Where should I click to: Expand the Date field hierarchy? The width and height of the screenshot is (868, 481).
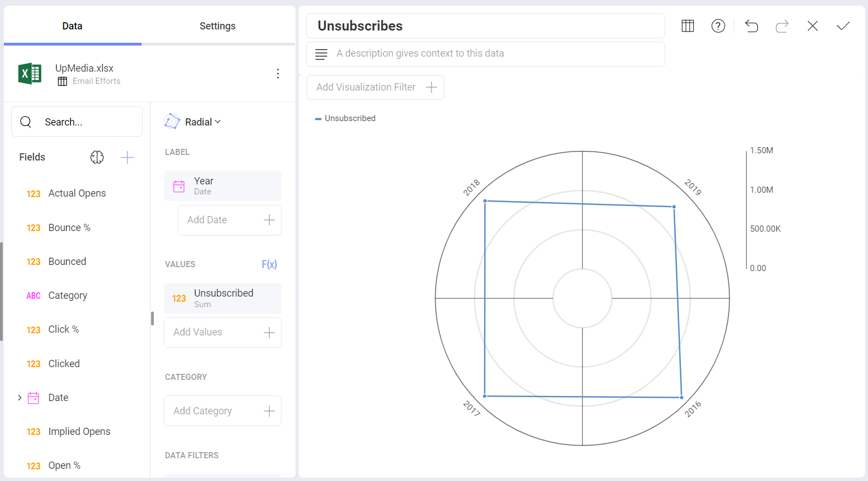click(19, 398)
